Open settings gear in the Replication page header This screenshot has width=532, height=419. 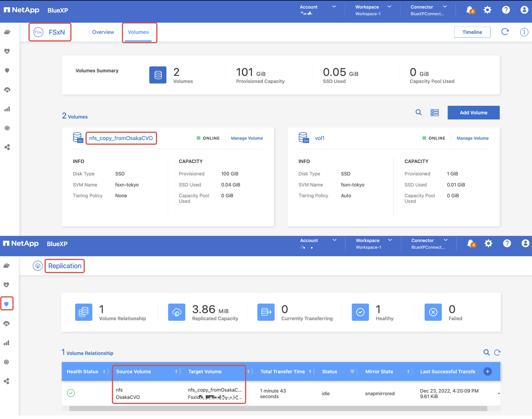pos(488,243)
